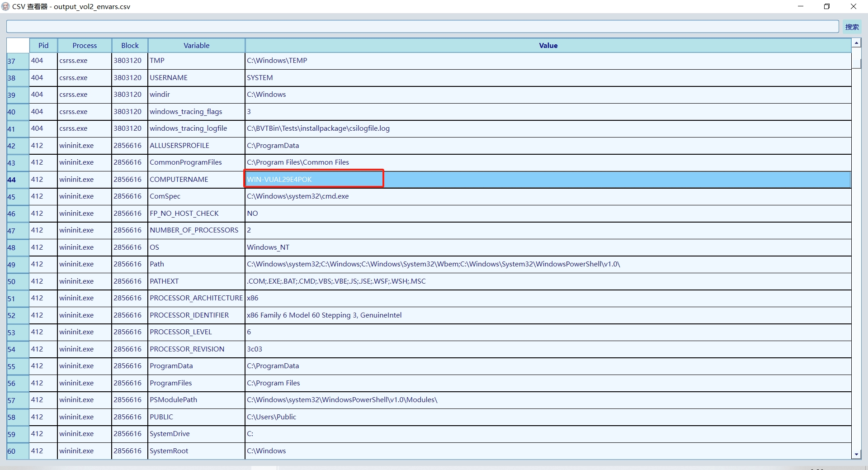Screen dimensions: 868x470
Task: Select the windir variable cell
Action: (196, 95)
